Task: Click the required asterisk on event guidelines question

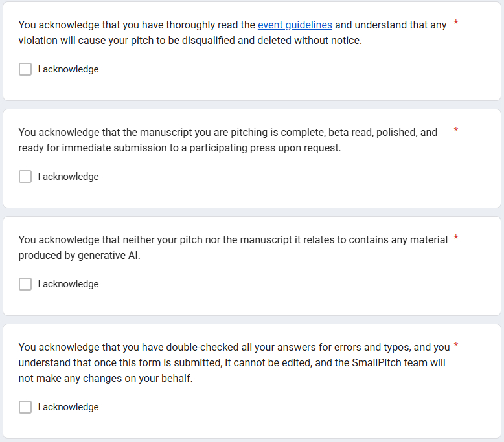Action: [456, 24]
